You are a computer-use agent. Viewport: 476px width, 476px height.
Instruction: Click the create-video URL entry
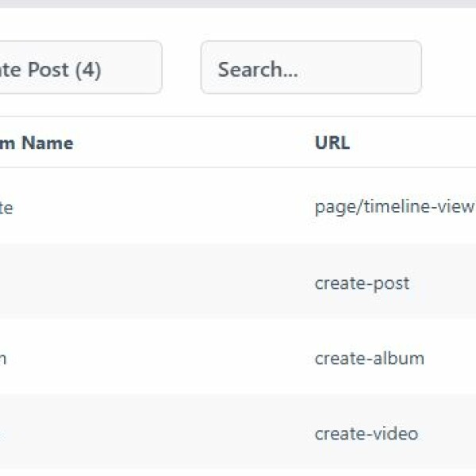(366, 433)
